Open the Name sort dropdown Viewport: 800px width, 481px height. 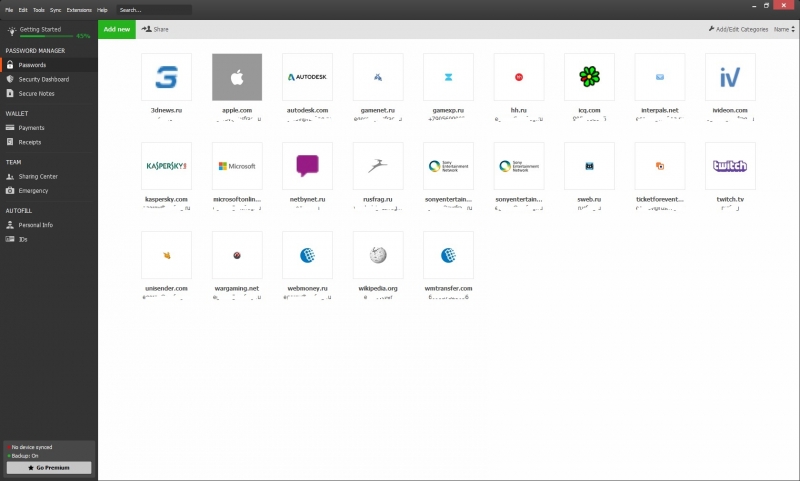click(x=784, y=30)
